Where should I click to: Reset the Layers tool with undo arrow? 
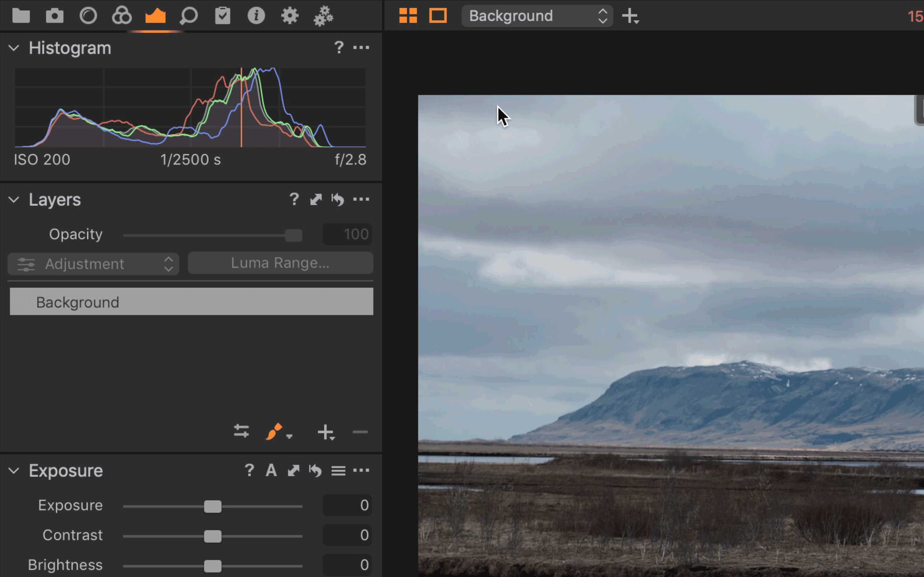point(338,199)
